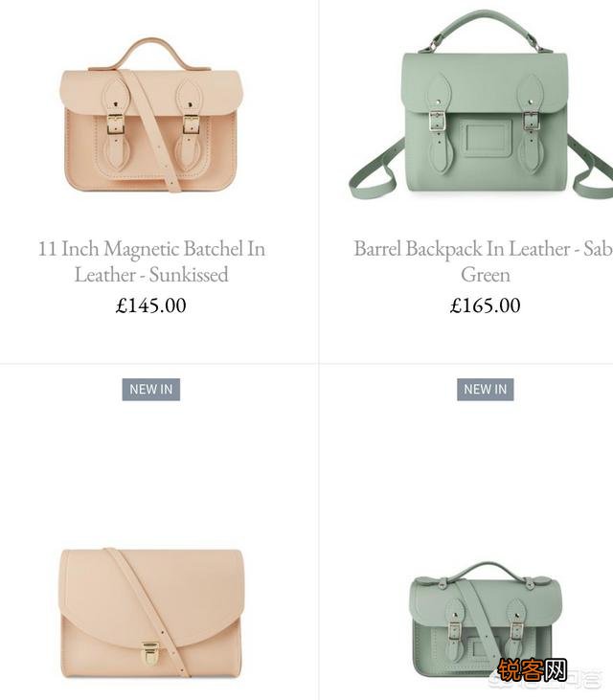Viewport: 613px width, 700px height.
Task: Click the word 'Sunkissed' in the product title
Action: [189, 274]
